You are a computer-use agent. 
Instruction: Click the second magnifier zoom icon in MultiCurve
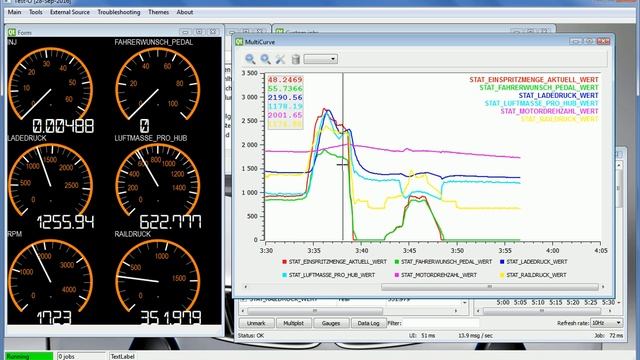pos(266,59)
